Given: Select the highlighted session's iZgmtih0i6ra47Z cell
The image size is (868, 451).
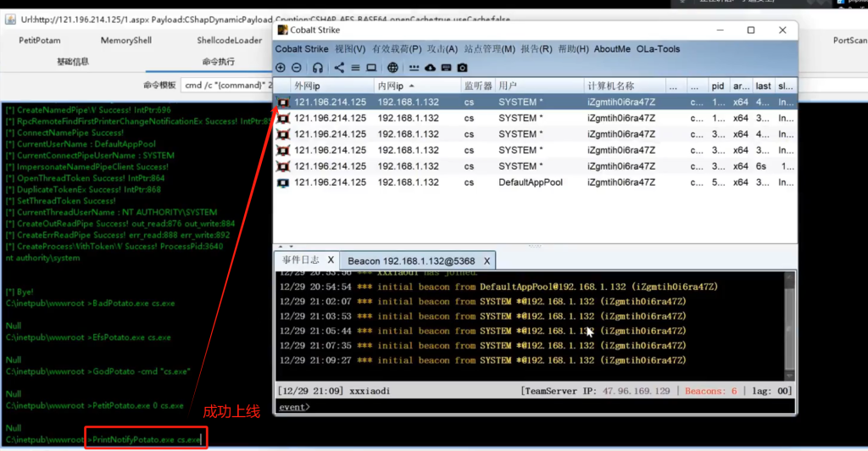Looking at the screenshot, I should [621, 103].
